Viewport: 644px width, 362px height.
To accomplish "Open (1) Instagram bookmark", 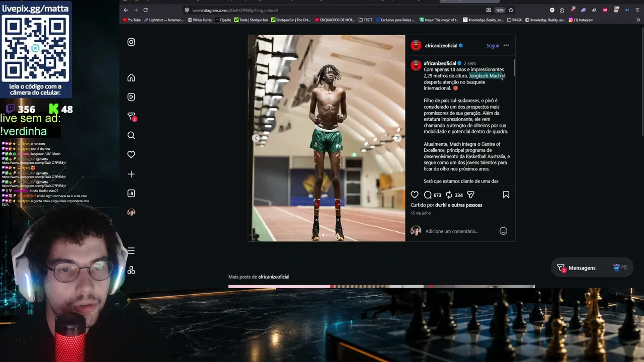I will [581, 20].
